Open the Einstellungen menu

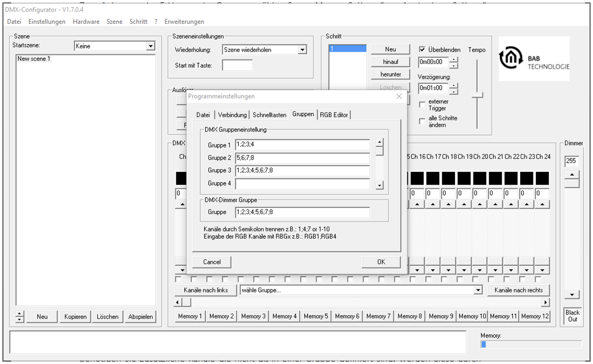(47, 22)
